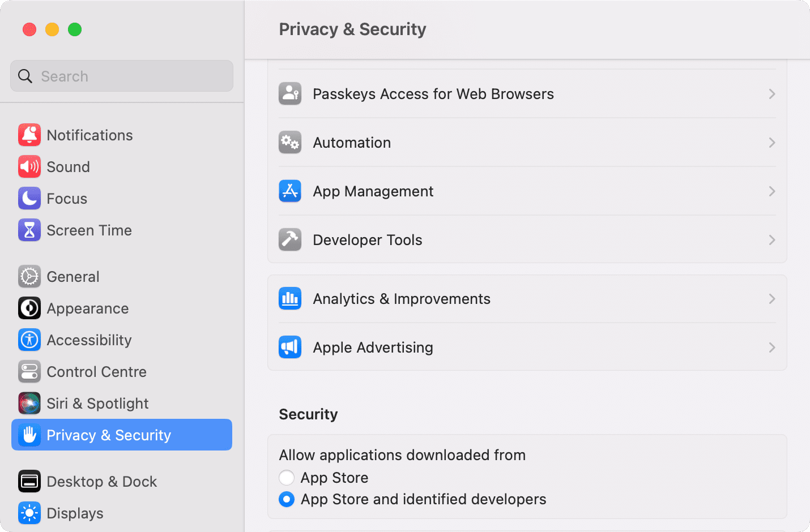Click the magnifying glass search icon
Image resolution: width=810 pixels, height=532 pixels.
coord(25,76)
